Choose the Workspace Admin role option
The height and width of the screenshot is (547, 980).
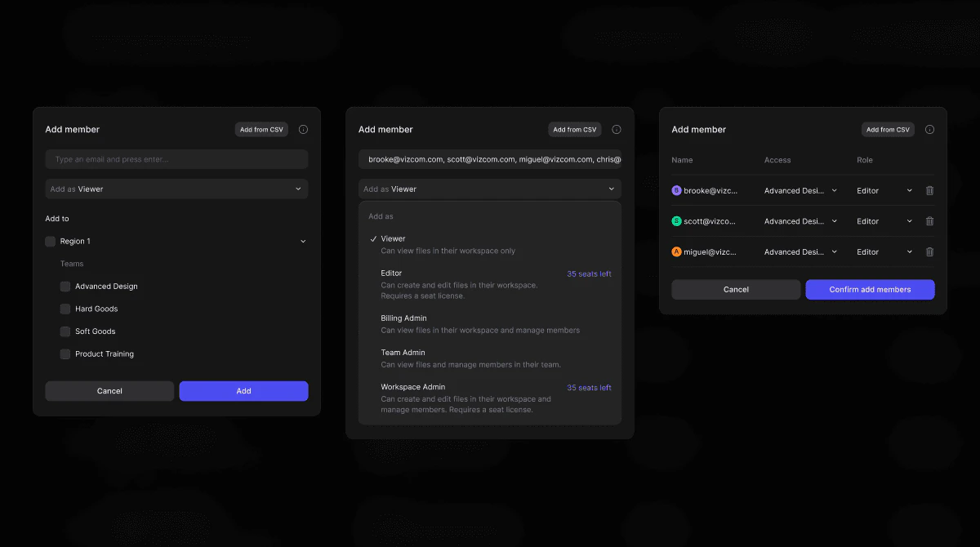490,398
